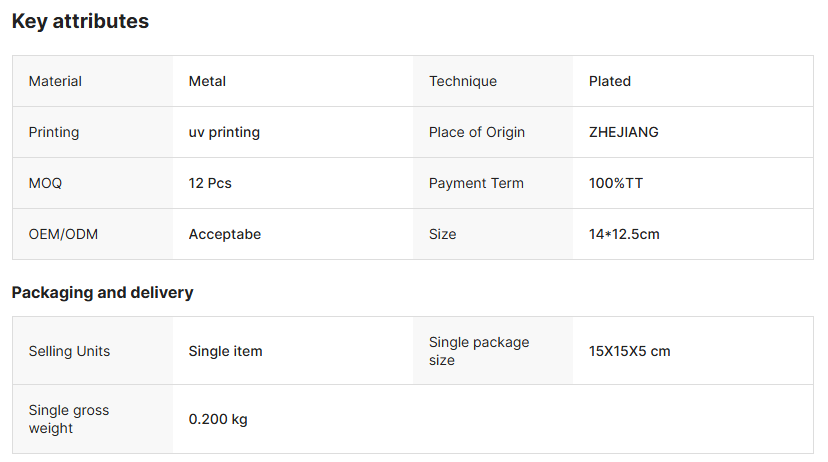828x462 pixels.
Task: Click the 100%TT payment value
Action: point(616,183)
